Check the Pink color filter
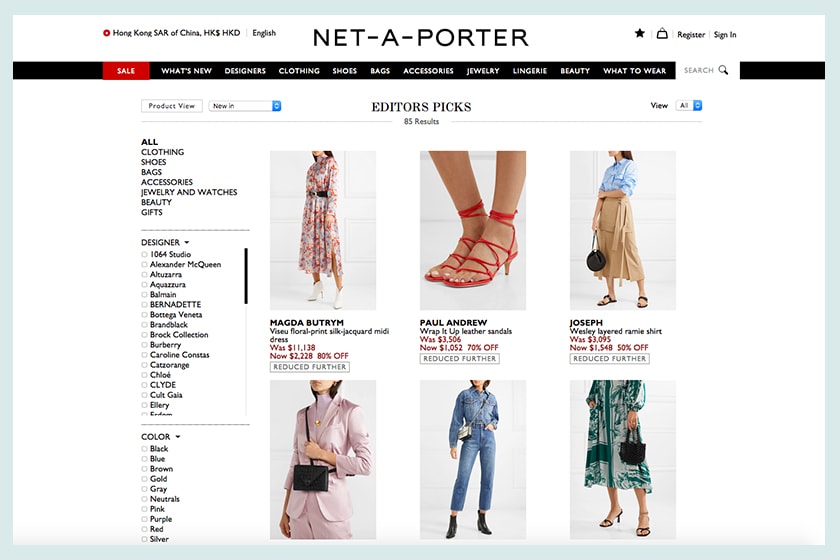The height and width of the screenshot is (560, 840). 145,509
